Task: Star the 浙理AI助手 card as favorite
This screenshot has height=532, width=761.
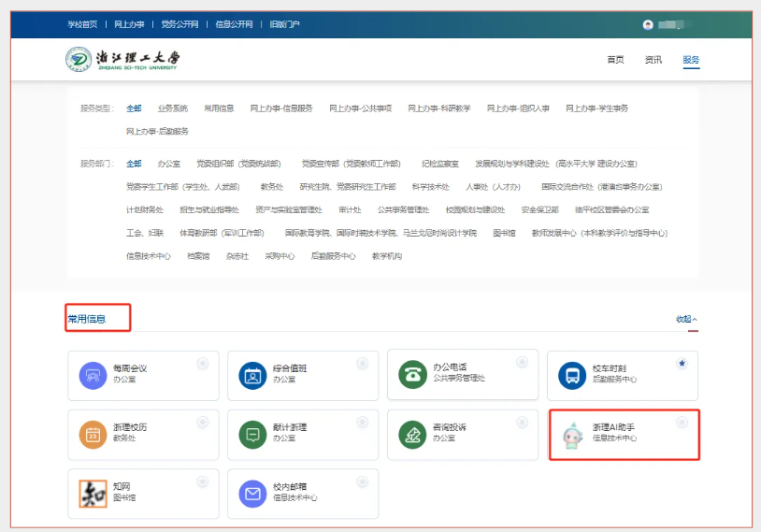Action: tap(682, 423)
